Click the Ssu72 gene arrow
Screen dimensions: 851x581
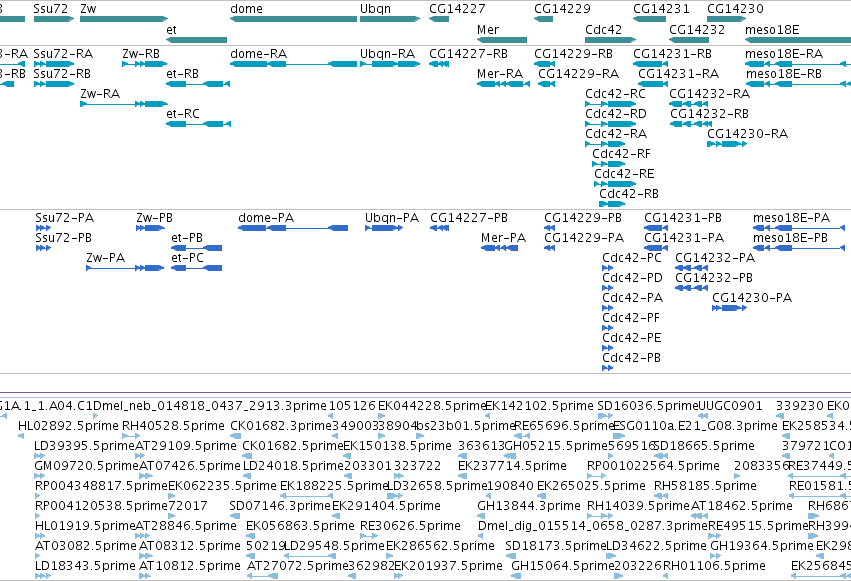54,19
